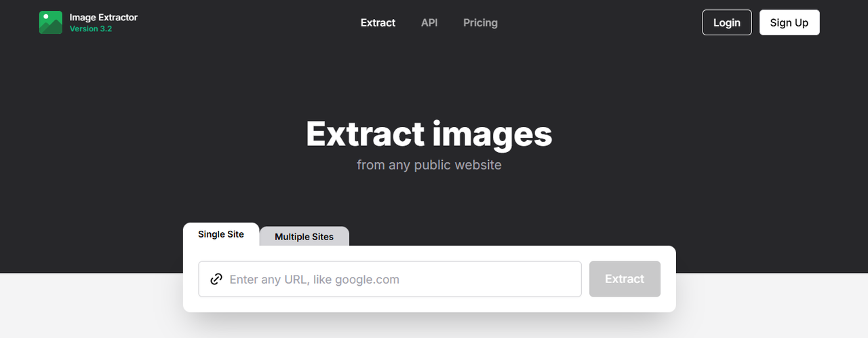Go to the API navigation link
The height and width of the screenshot is (338, 868).
point(429,22)
